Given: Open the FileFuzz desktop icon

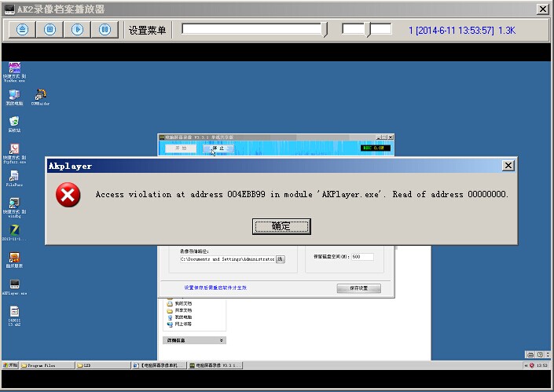Looking at the screenshot, I should point(14,178).
